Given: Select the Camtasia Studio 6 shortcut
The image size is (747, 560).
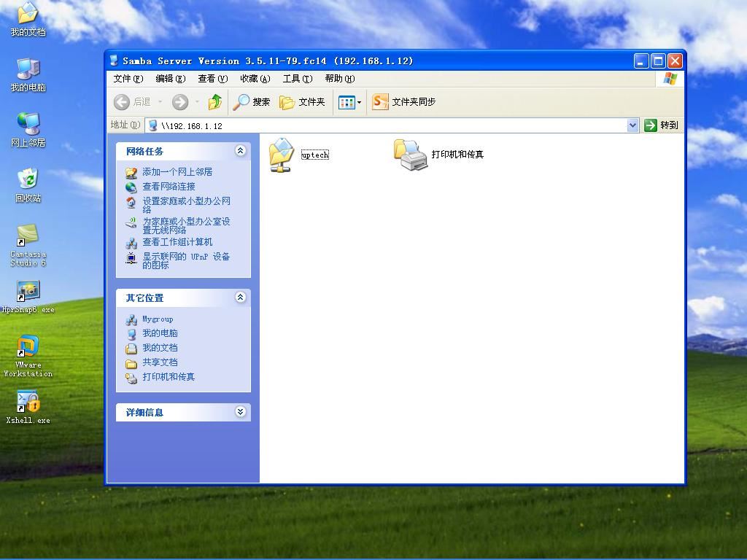Looking at the screenshot, I should coord(28,245).
